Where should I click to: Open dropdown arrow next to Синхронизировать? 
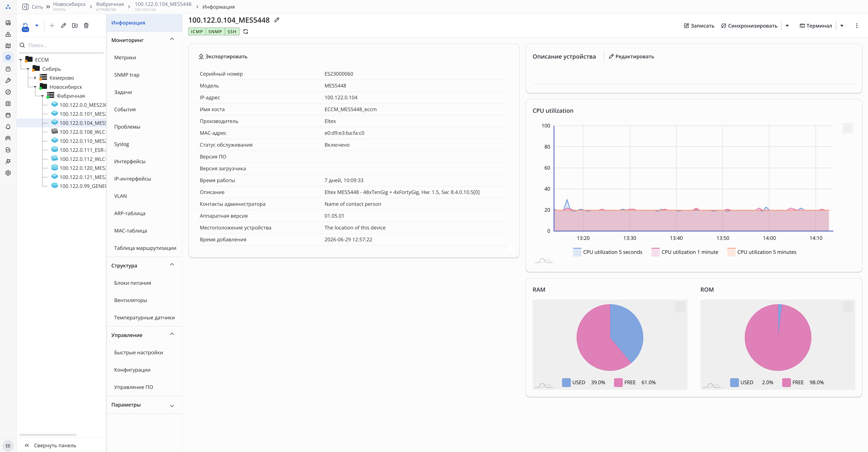787,26
